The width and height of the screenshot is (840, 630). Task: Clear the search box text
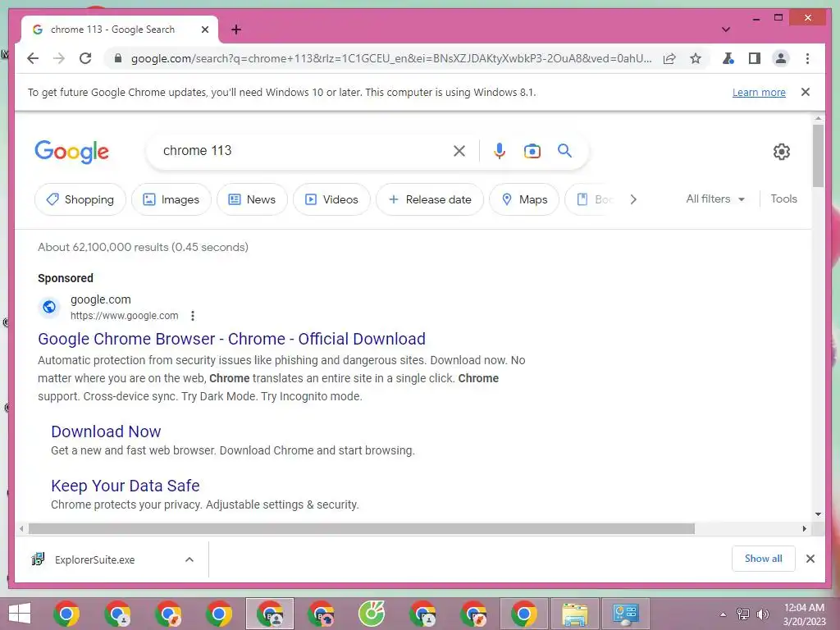(x=459, y=151)
